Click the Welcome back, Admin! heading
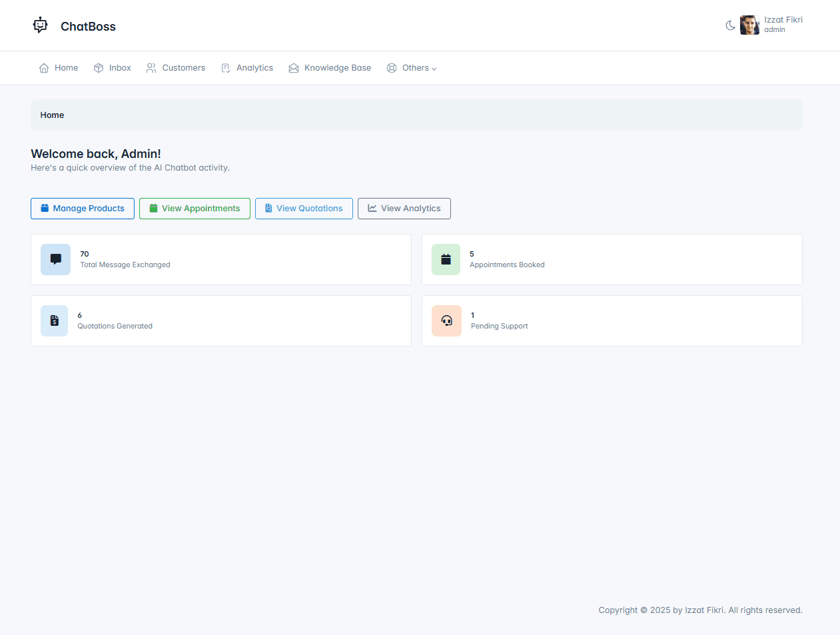 click(x=96, y=154)
